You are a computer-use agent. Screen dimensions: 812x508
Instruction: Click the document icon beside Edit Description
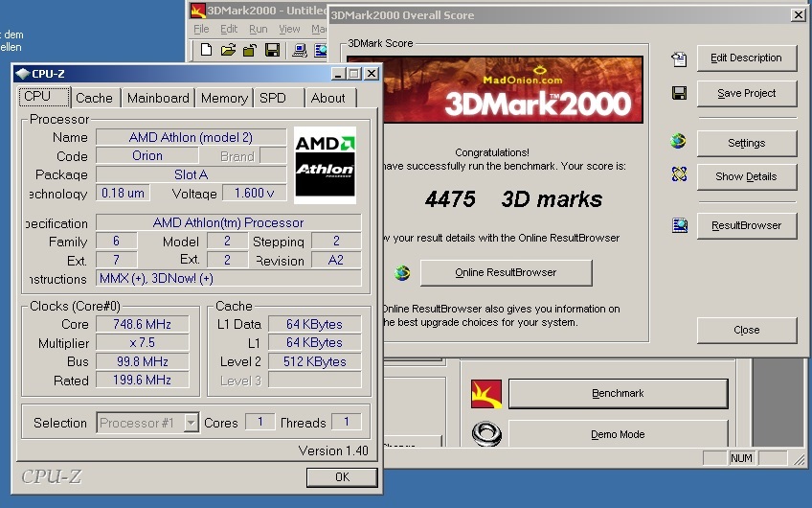tap(679, 59)
